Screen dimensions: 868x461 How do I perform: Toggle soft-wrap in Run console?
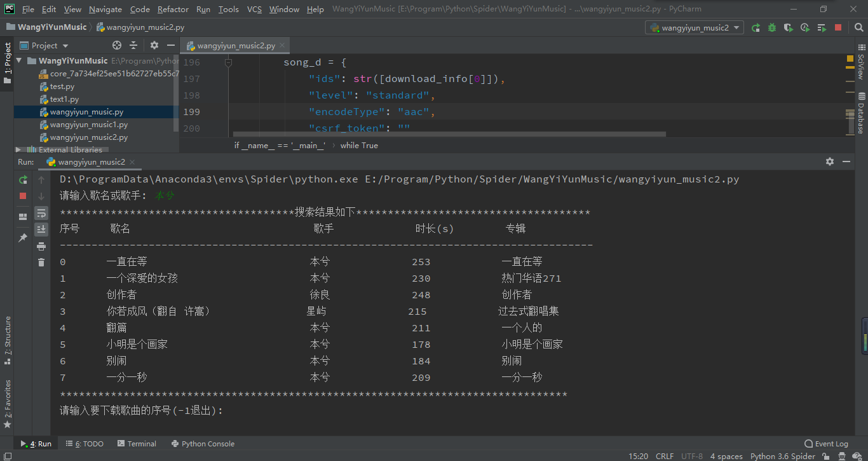(x=41, y=213)
